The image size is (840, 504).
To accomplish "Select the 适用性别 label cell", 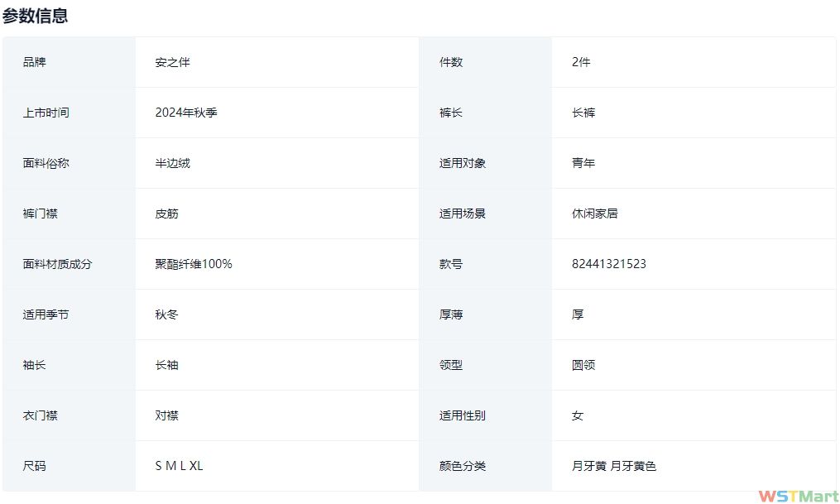I will pos(463,415).
